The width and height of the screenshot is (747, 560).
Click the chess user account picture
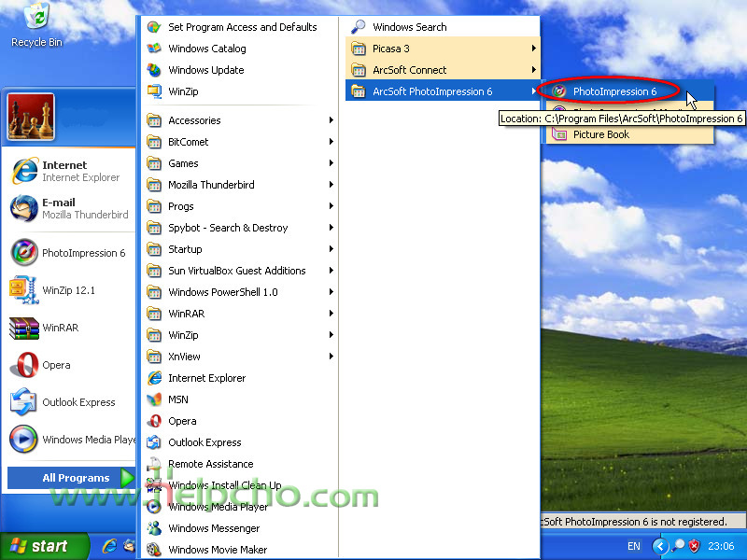click(31, 117)
